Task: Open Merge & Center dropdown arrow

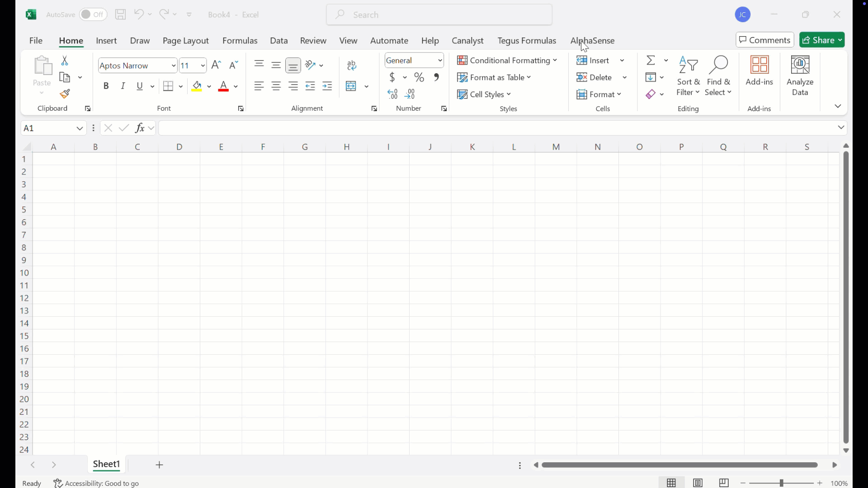Action: [367, 86]
